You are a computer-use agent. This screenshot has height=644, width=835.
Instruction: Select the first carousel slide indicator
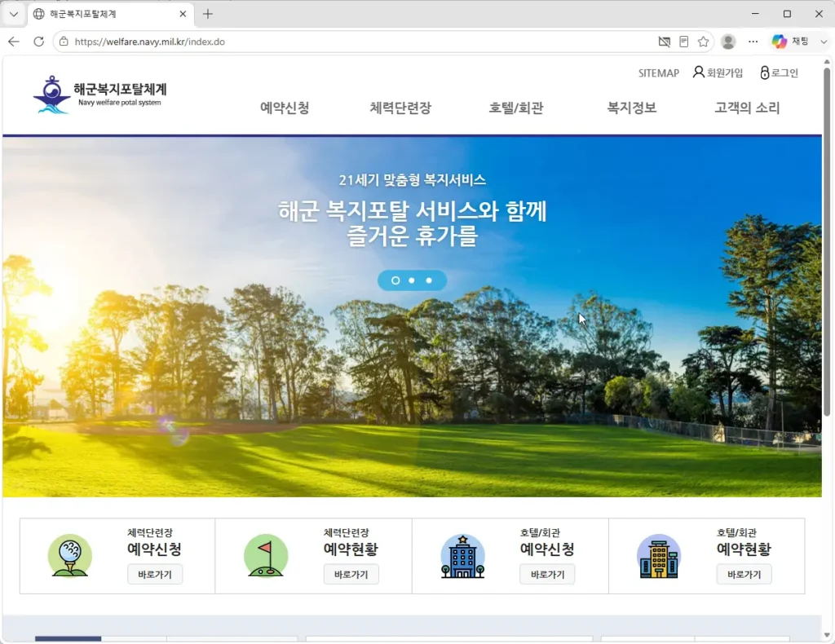[395, 280]
